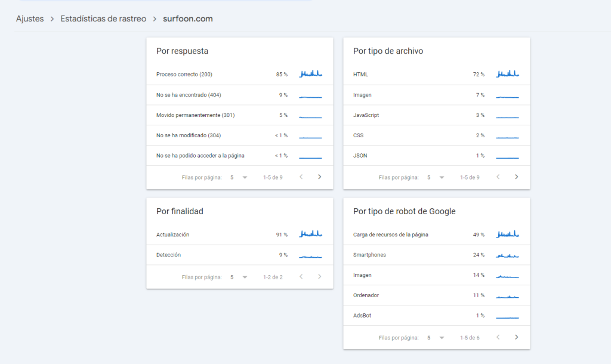Screen dimensions: 611x364
Task: Next page arrow in Por finalidad card
Action: coord(319,277)
